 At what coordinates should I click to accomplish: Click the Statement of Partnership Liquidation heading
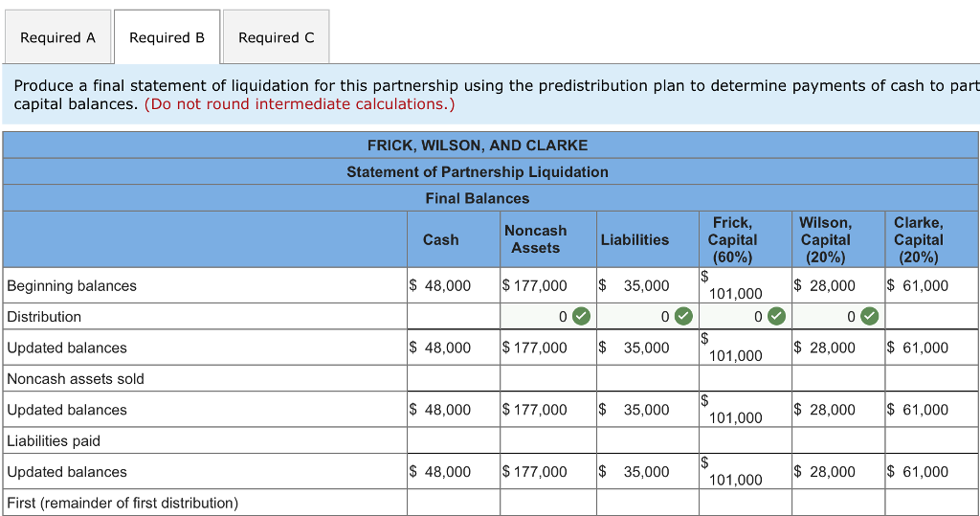point(478,171)
